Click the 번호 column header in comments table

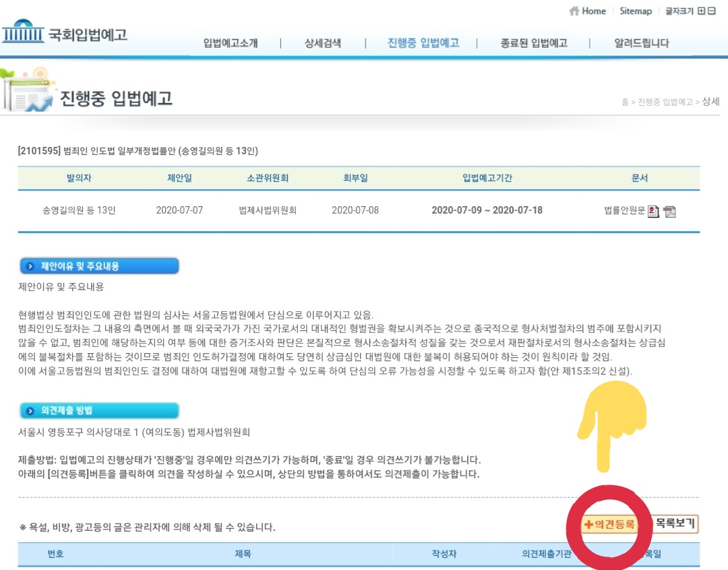click(56, 554)
